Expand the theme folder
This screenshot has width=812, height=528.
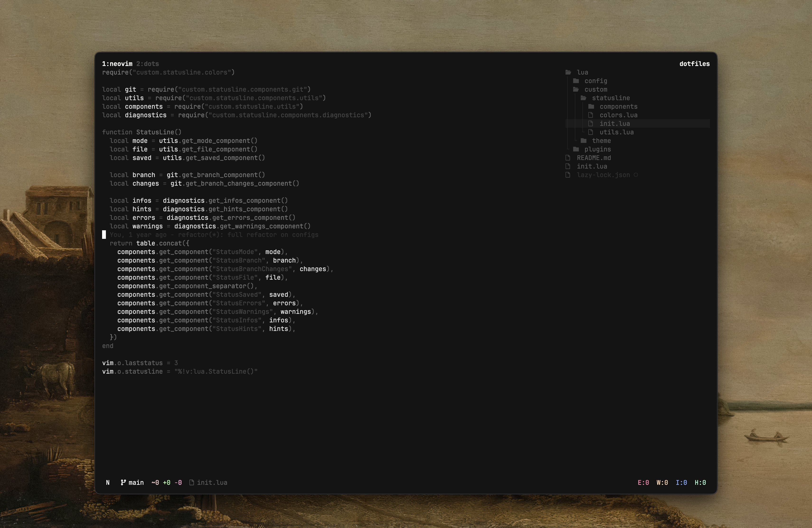coord(601,141)
